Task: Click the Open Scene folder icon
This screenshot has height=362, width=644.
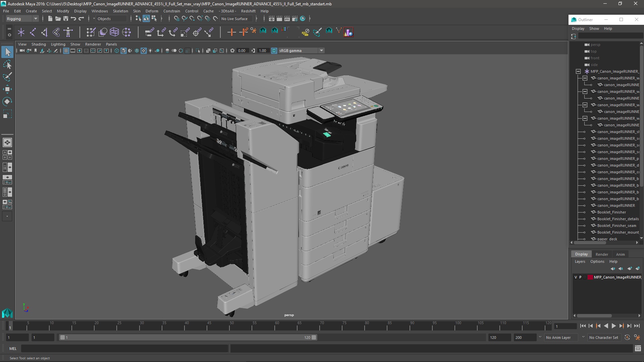Action: point(58,19)
